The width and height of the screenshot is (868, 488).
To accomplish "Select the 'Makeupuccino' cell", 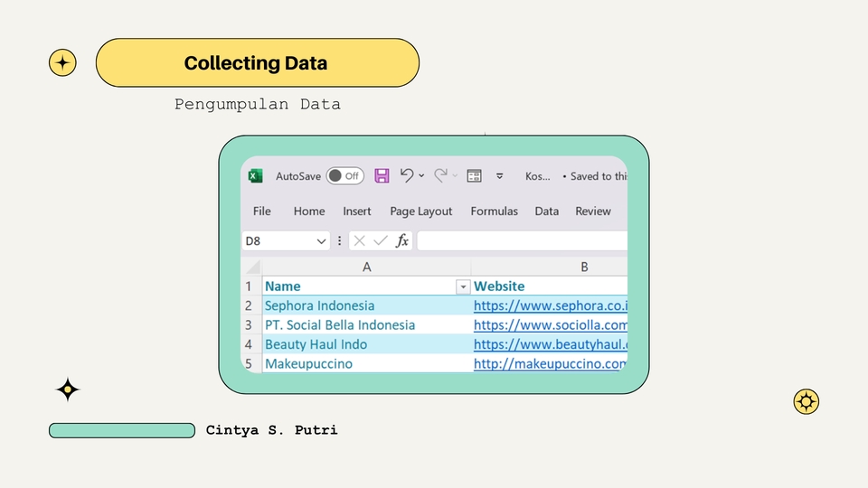I will click(366, 363).
